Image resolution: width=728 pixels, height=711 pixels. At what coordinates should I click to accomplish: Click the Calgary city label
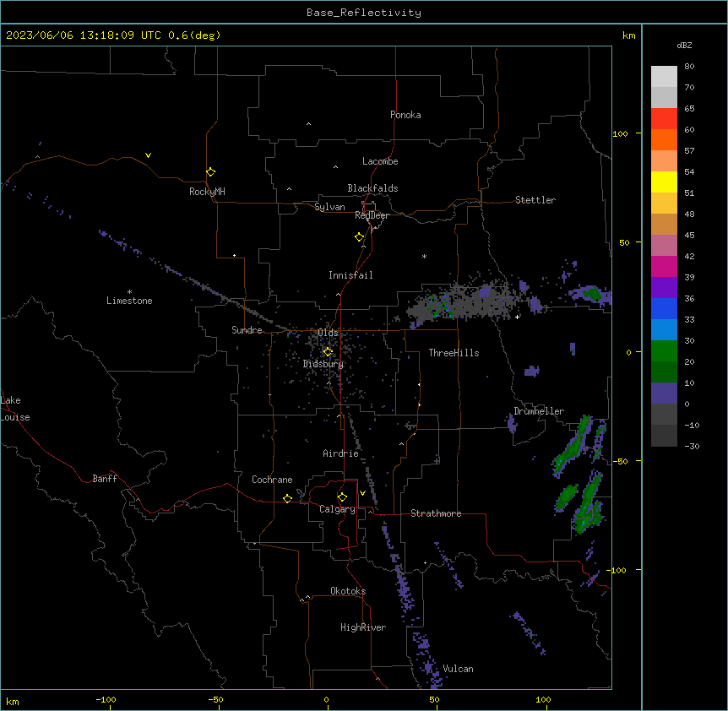338,509
